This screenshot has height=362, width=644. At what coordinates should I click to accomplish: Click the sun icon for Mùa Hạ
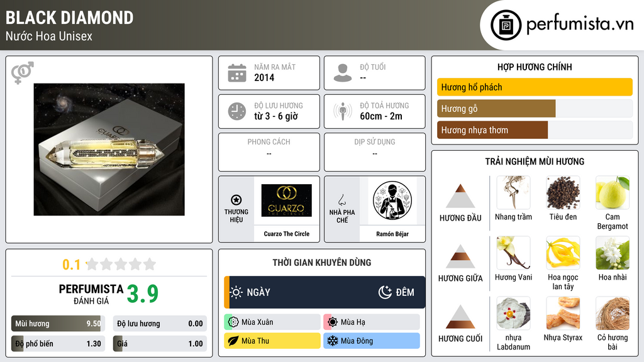pyautogui.click(x=332, y=322)
